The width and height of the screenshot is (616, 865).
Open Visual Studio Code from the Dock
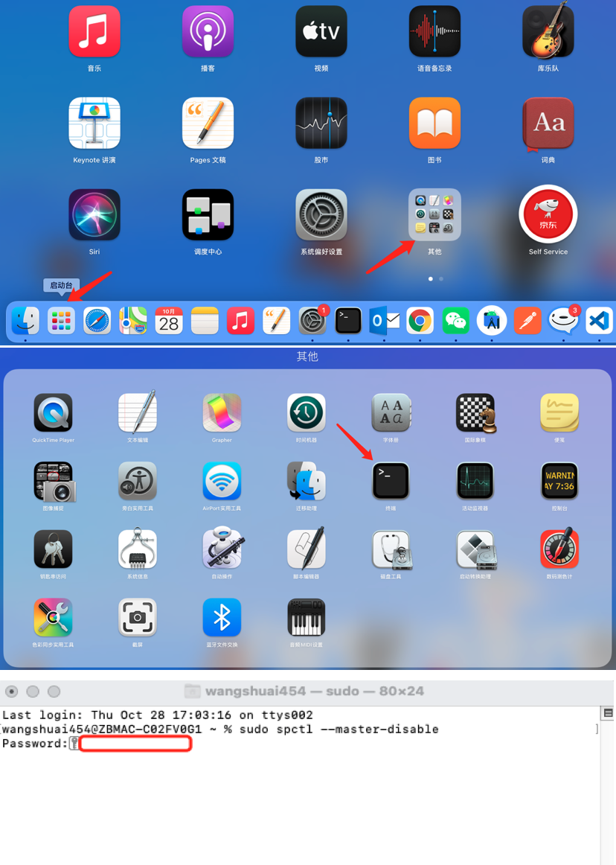coord(599,321)
